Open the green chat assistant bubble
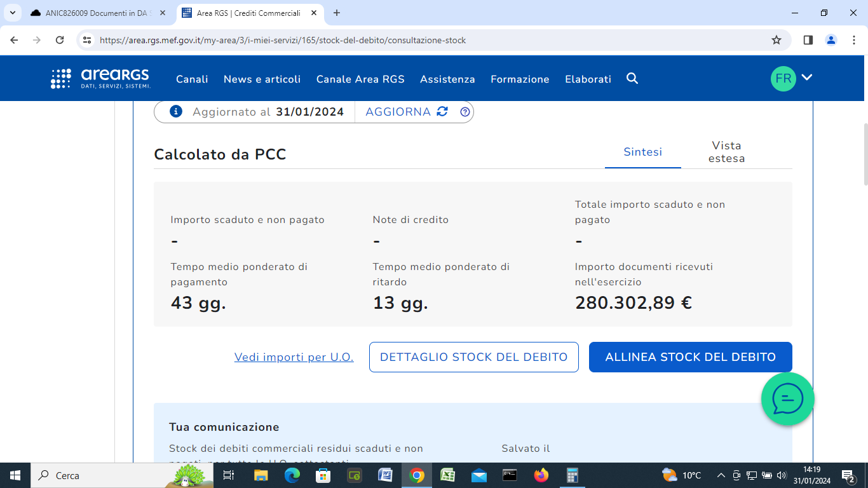 787,399
